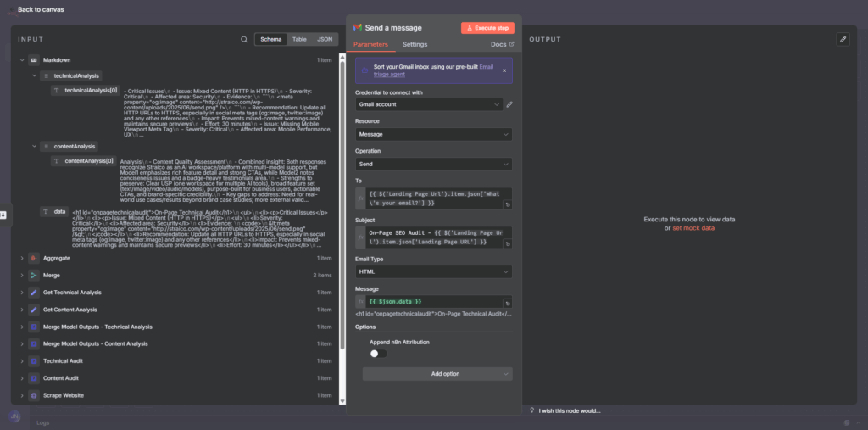Screen dimensions: 868x430
Task: Click the Merge node icon in the input list
Action: pyautogui.click(x=34, y=275)
